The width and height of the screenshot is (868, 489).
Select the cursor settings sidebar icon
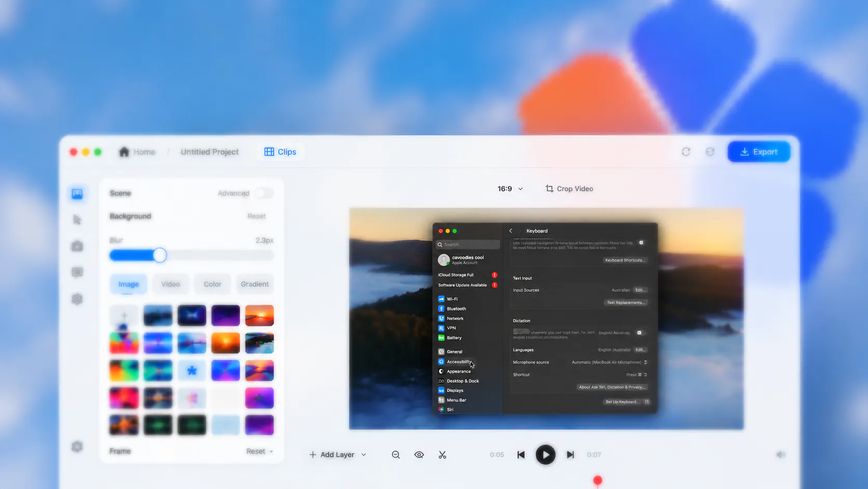pyautogui.click(x=77, y=220)
